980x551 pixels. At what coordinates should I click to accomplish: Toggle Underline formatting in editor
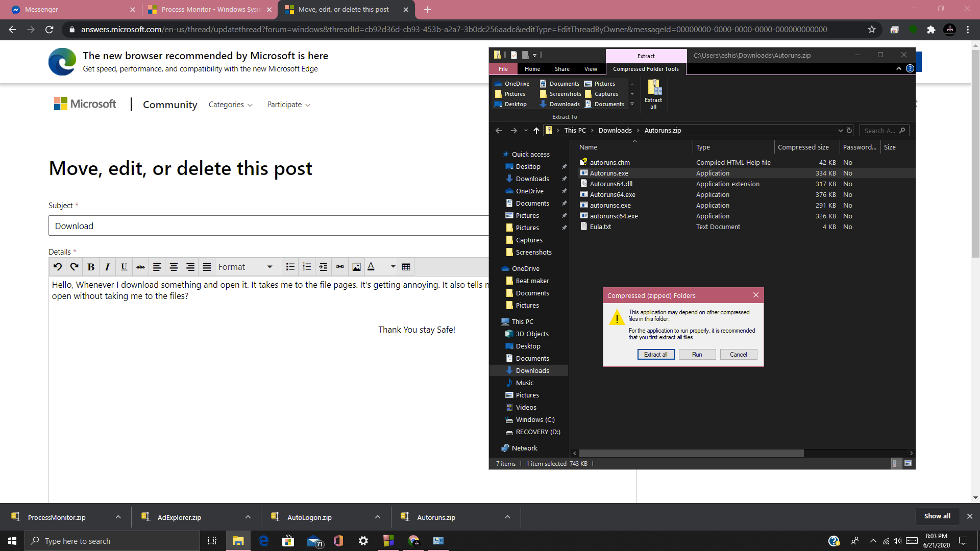(124, 267)
